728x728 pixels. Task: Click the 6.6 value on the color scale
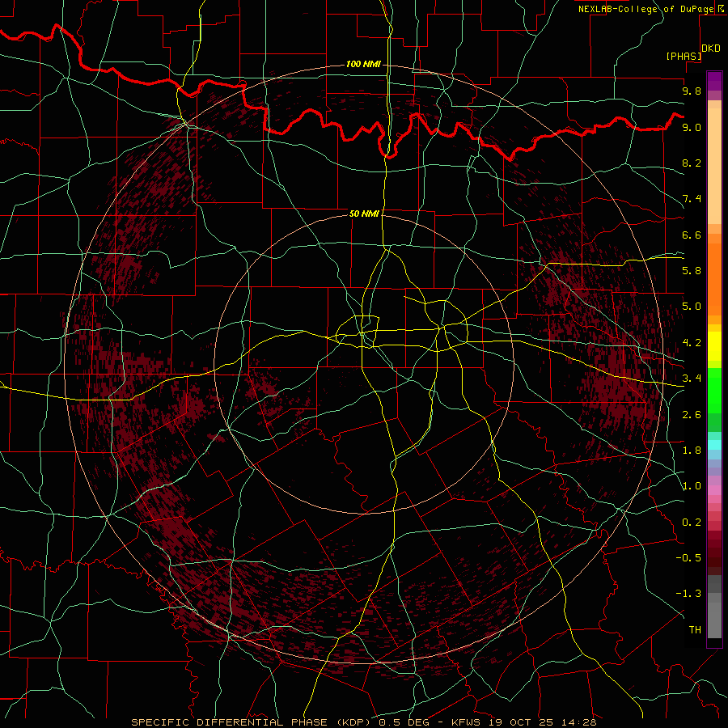point(692,235)
